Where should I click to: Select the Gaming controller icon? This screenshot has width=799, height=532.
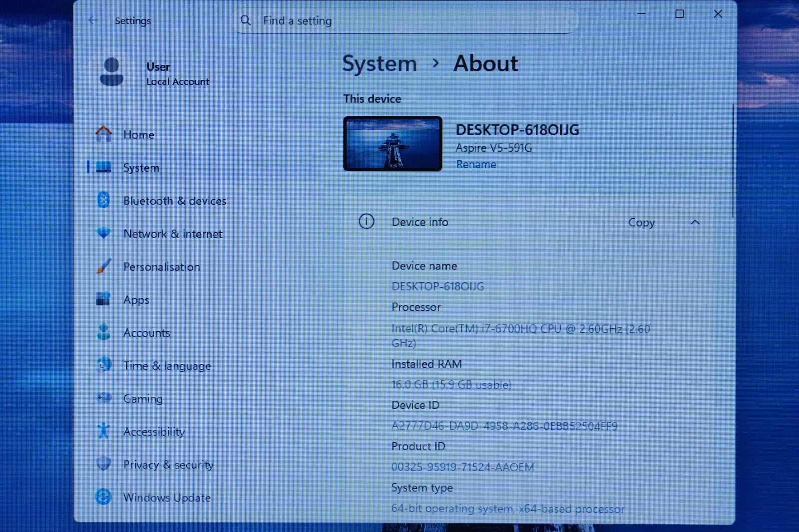103,398
